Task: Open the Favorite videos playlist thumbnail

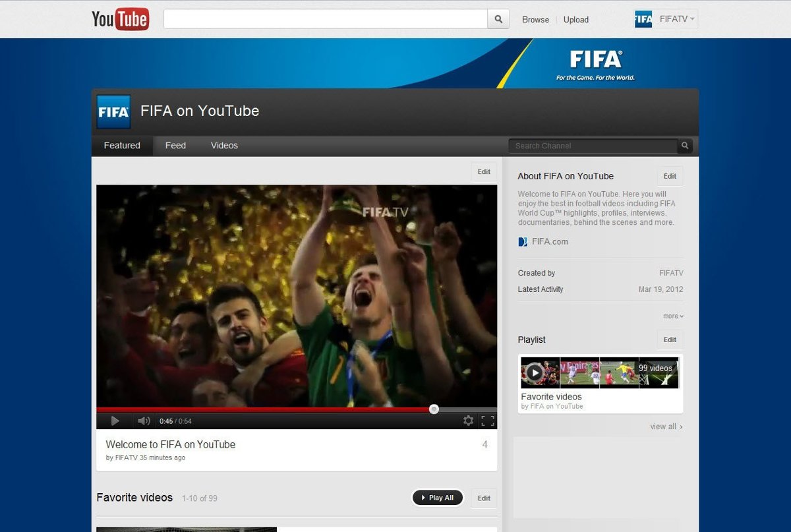Action: click(599, 373)
